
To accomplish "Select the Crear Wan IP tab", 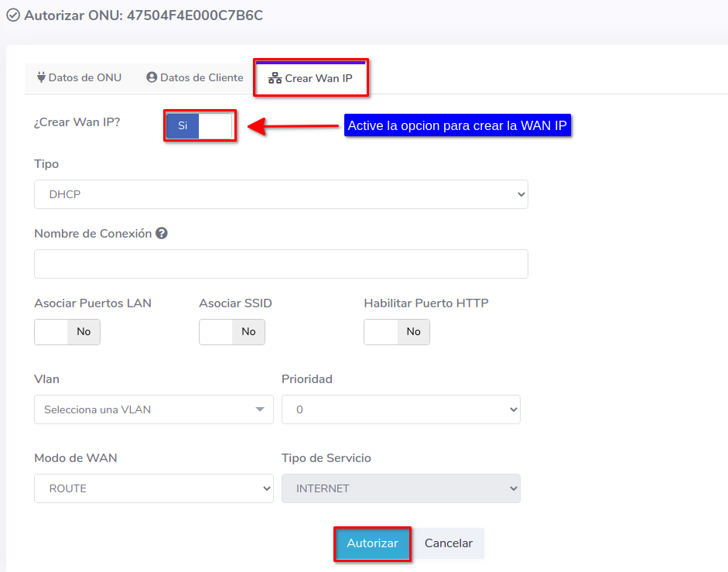I will pos(311,78).
